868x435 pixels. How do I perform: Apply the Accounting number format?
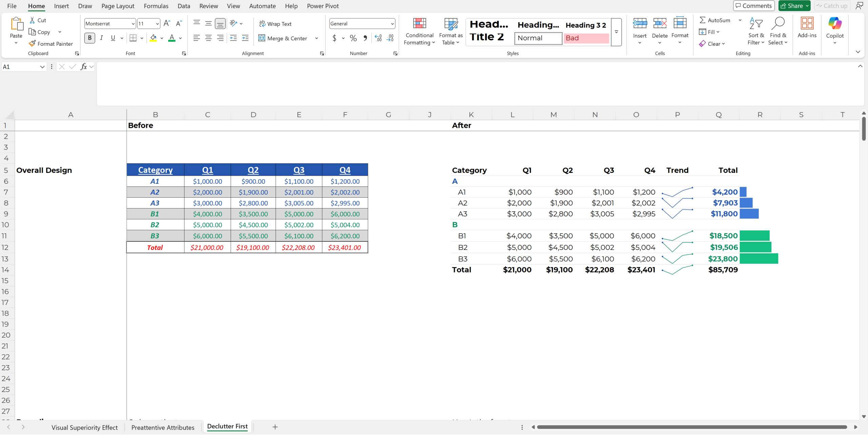335,38
